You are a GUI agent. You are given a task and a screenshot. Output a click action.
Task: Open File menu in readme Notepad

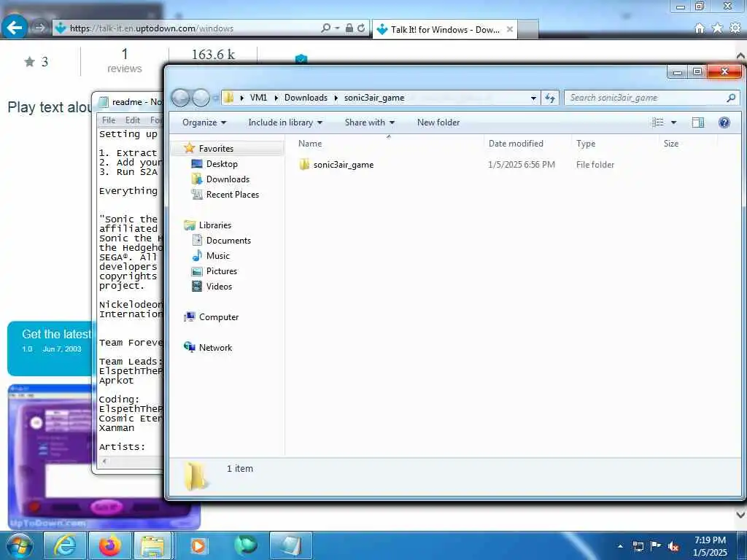[x=109, y=120]
